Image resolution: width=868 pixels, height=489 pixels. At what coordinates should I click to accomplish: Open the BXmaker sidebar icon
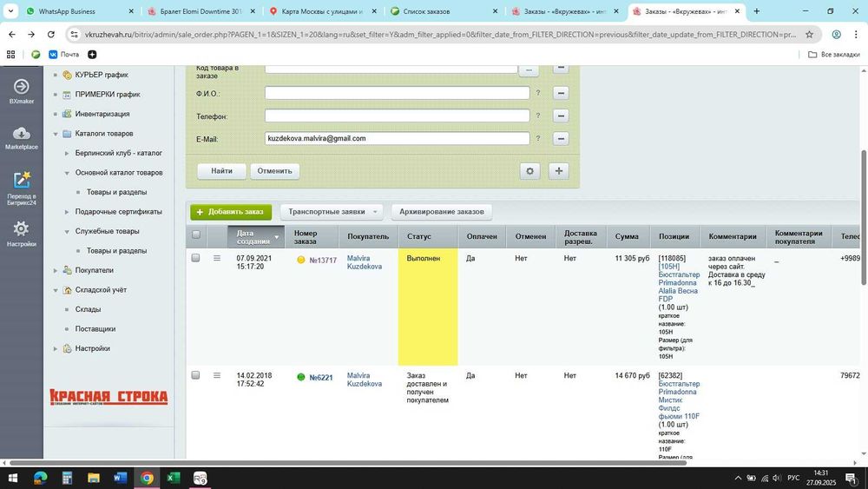pyautogui.click(x=22, y=91)
